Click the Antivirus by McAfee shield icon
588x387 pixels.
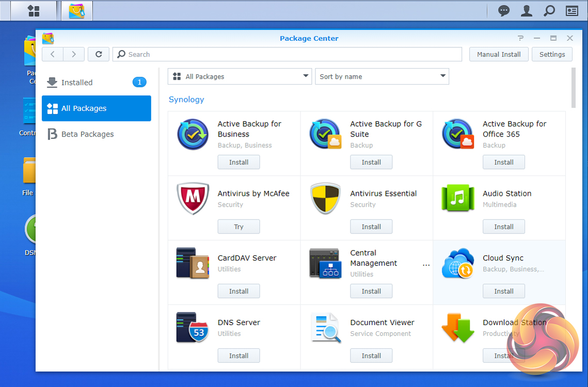193,198
